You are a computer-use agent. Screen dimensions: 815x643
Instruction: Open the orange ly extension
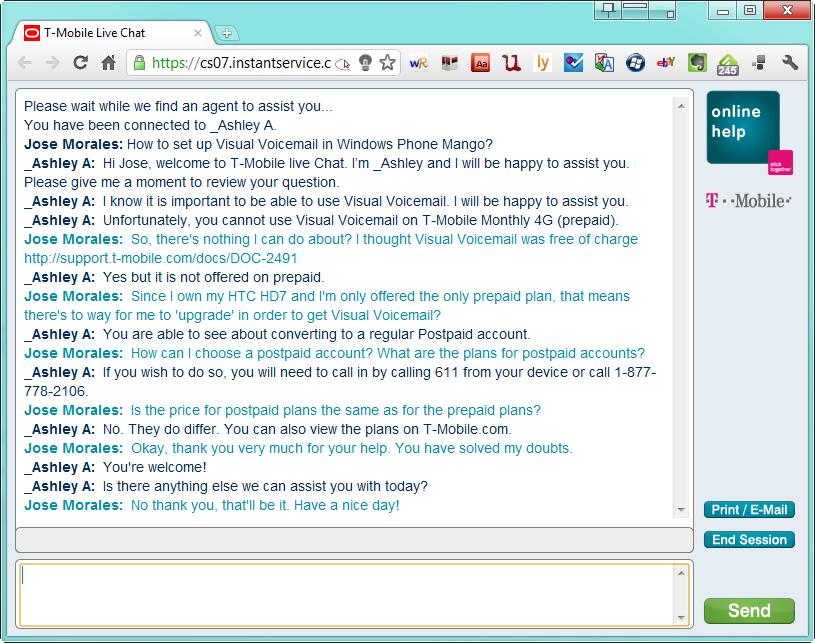(x=543, y=63)
